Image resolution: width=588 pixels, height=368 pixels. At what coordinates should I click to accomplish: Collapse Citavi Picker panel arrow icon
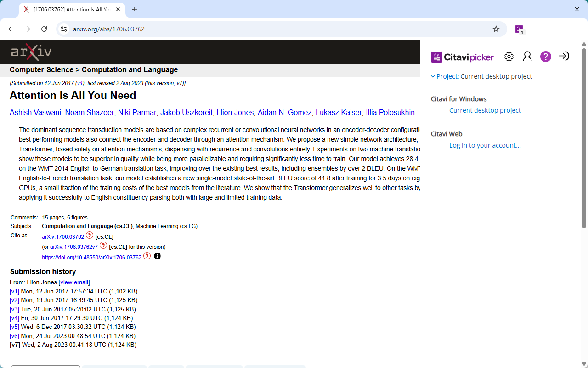[x=564, y=56]
